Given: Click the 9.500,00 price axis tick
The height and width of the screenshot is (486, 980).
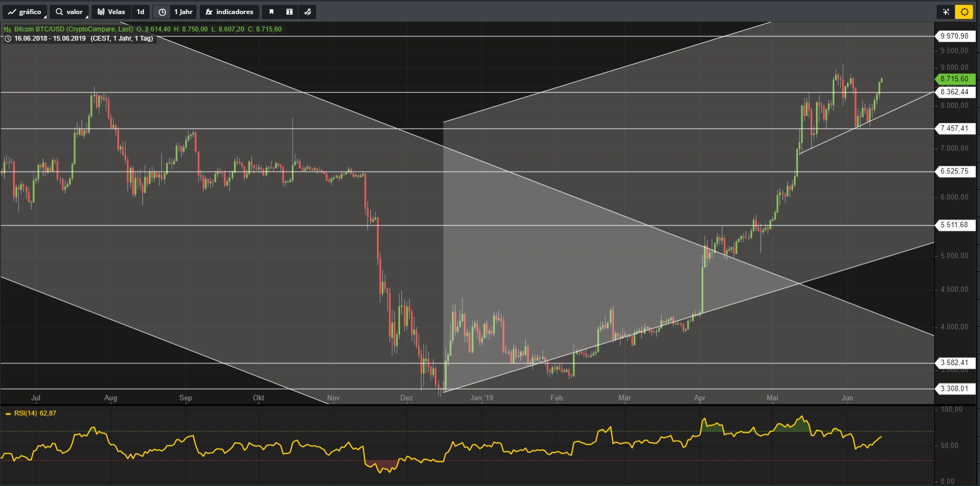Looking at the screenshot, I should coord(955,51).
